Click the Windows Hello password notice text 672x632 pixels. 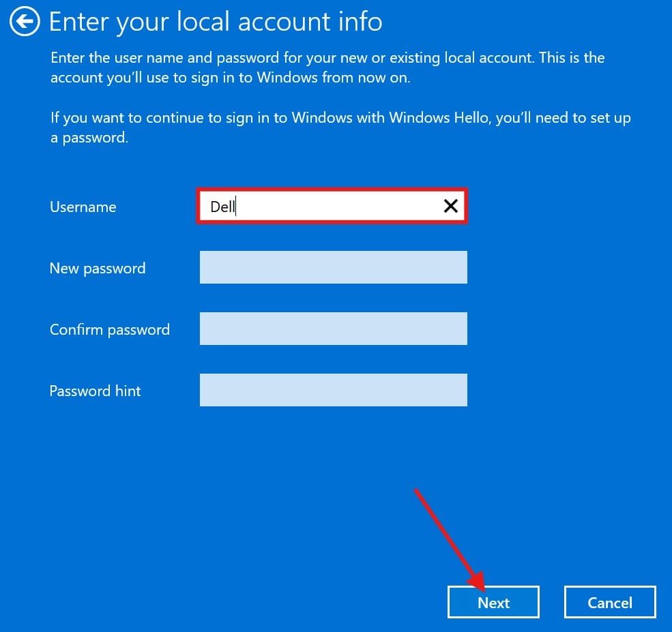coord(340,127)
